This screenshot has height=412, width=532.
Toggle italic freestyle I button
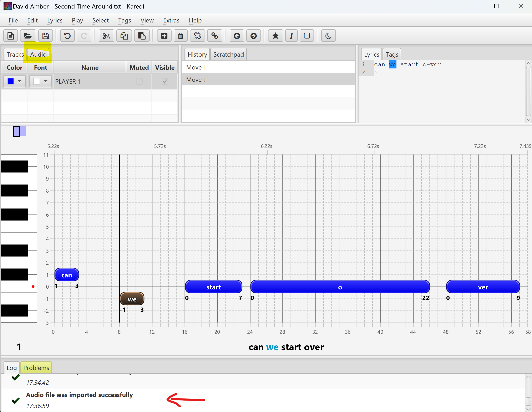[x=291, y=36]
